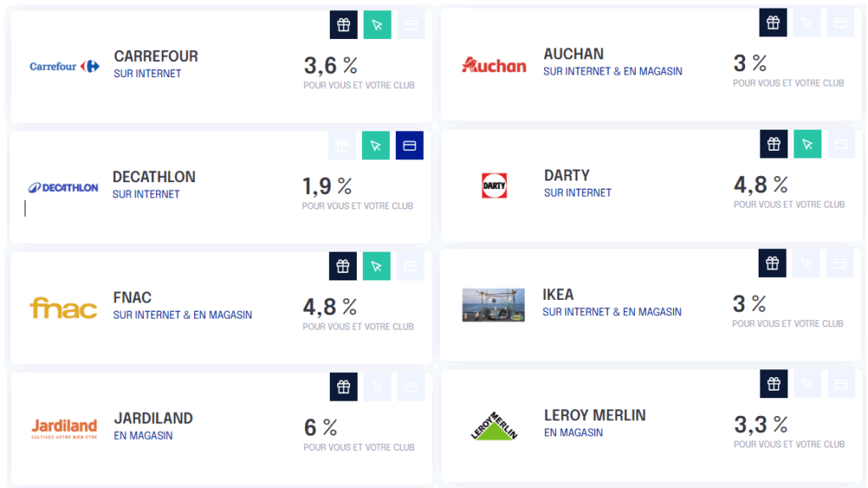Image resolution: width=868 pixels, height=488 pixels.
Task: Open the LEROY MERLIN offer title
Action: 594,415
